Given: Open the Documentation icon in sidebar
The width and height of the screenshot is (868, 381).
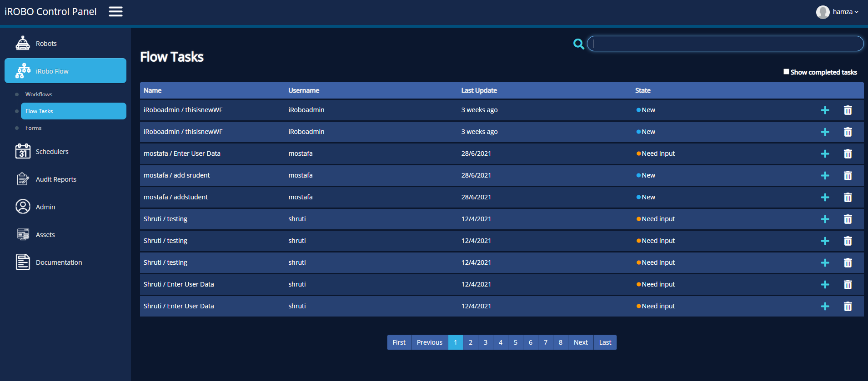Looking at the screenshot, I should [x=23, y=262].
